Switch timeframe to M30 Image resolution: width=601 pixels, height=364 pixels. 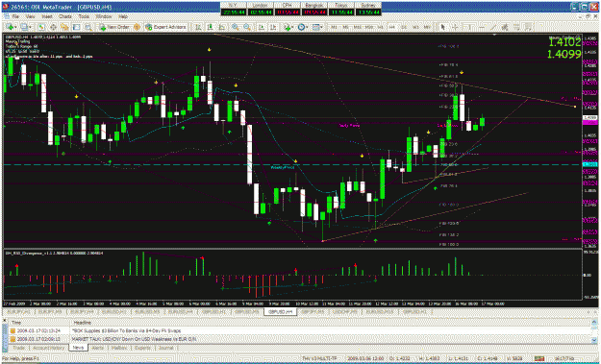pos(369,27)
